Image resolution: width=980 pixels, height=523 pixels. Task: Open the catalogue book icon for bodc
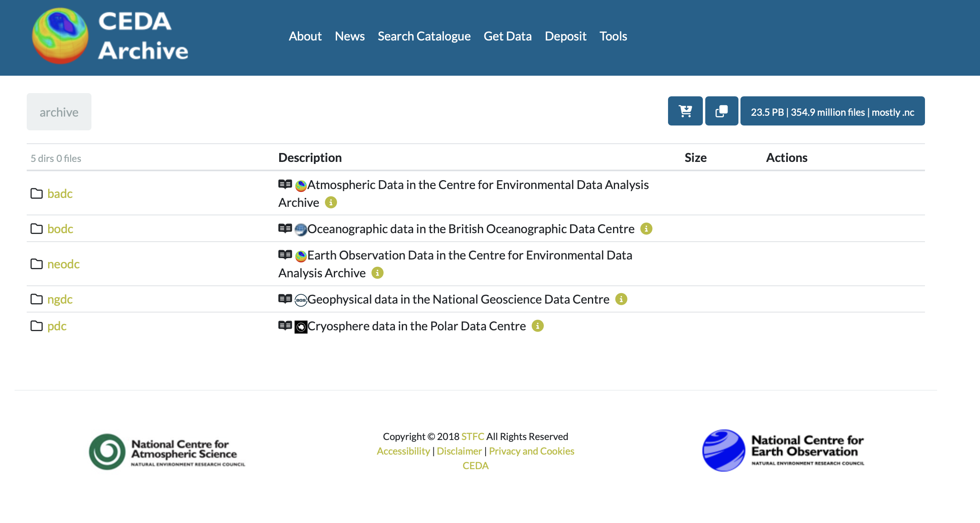(x=285, y=228)
